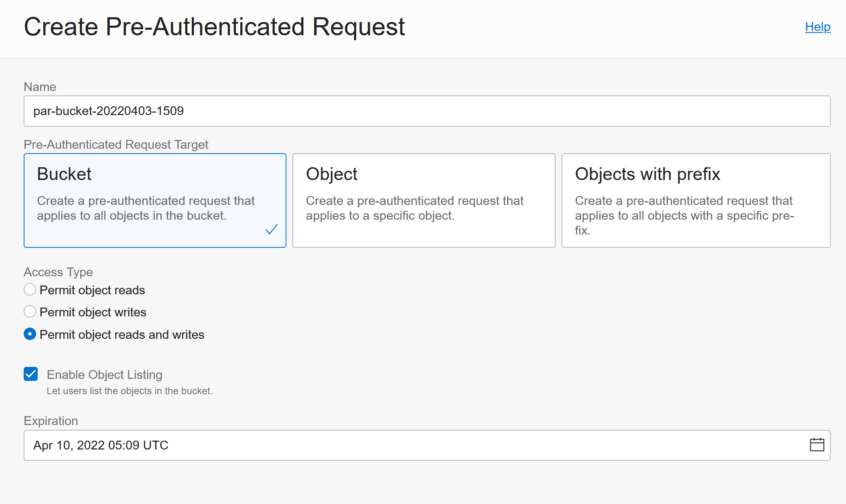This screenshot has height=504, width=846.
Task: Click the Create Pre-Authenticated Request heading
Action: pos(214,27)
